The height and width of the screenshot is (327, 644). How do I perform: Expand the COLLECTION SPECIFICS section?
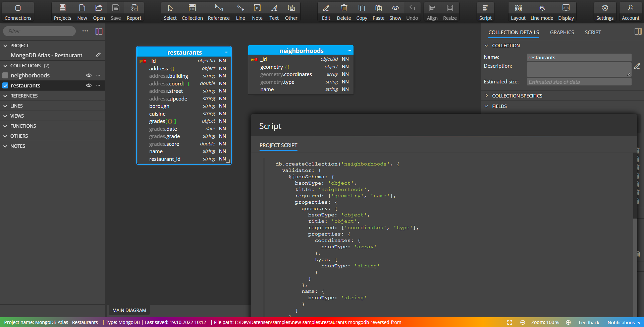[x=487, y=96]
